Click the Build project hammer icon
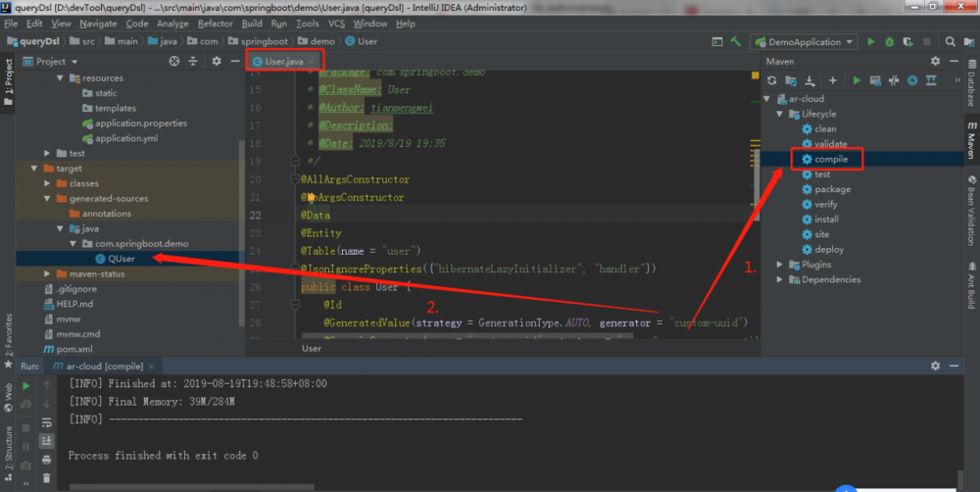Viewport: 980px width, 492px height. pos(734,42)
